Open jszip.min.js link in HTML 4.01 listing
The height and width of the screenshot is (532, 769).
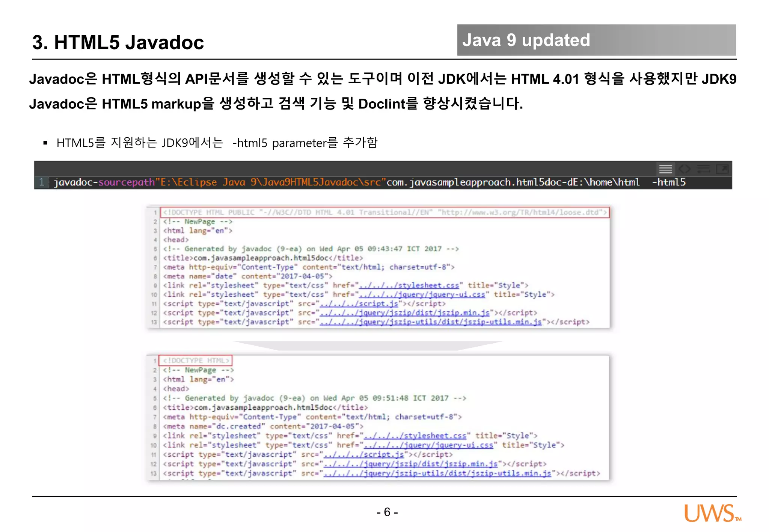405,313
